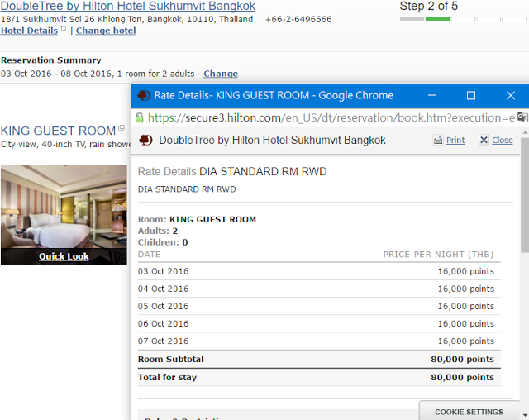
Task: Click the popup scrollbar up arrow
Action: [525, 132]
